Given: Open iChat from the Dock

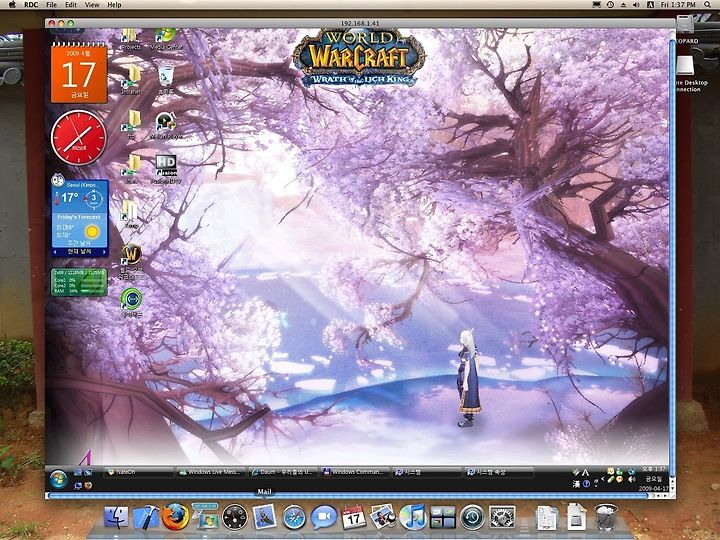Looking at the screenshot, I should [324, 518].
